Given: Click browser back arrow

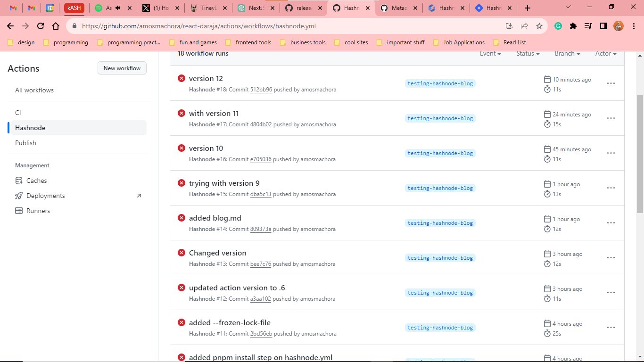Looking at the screenshot, I should tap(10, 26).
